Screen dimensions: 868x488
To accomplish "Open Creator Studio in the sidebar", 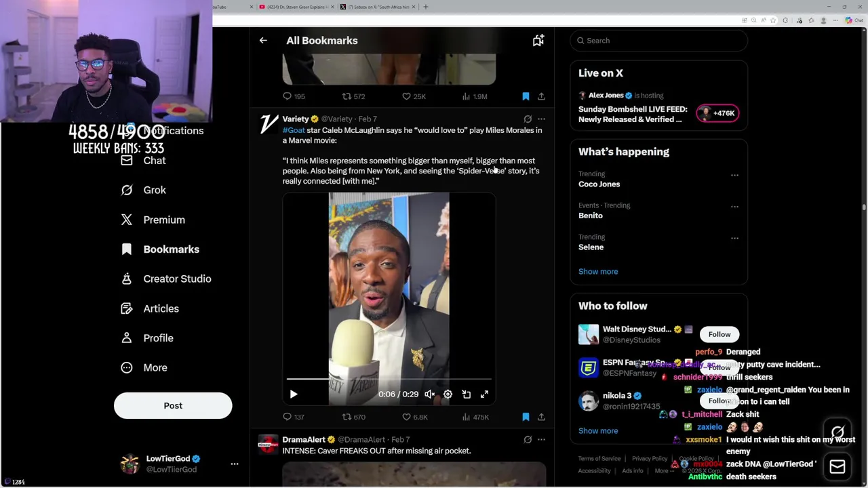I will coord(165,279).
